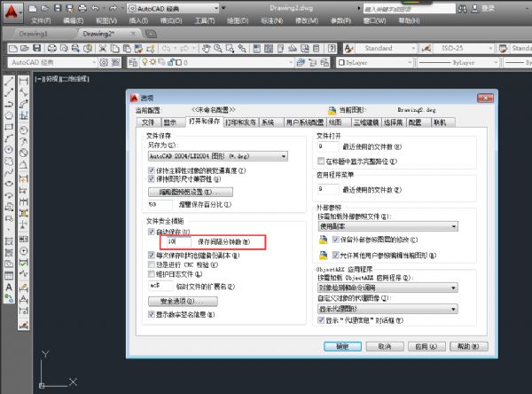Click the Text Style icon before Standard
Image resolution: width=532 pixels, height=394 pixels.
[x=348, y=49]
